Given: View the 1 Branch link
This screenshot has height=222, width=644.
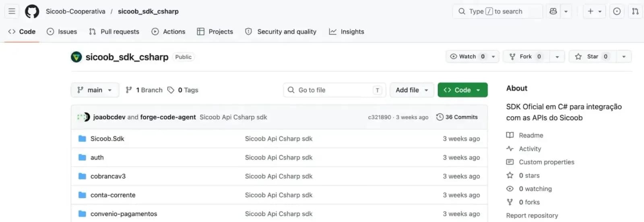Looking at the screenshot, I should (x=144, y=90).
